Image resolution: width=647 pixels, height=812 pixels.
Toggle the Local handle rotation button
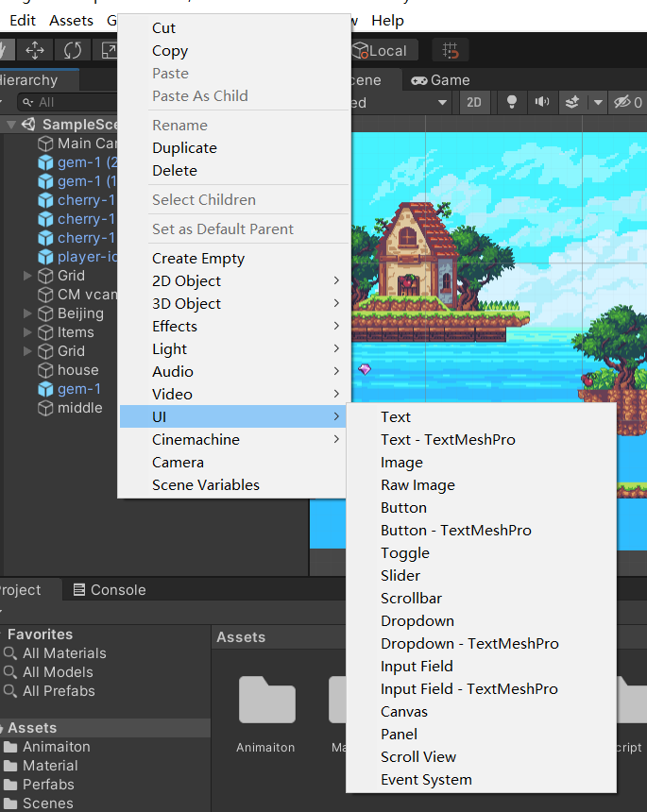coord(383,50)
